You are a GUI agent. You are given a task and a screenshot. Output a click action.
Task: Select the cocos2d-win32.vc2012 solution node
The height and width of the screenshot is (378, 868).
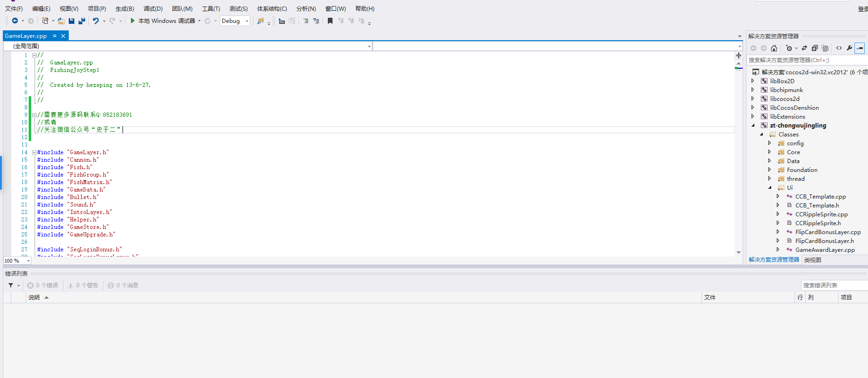810,72
